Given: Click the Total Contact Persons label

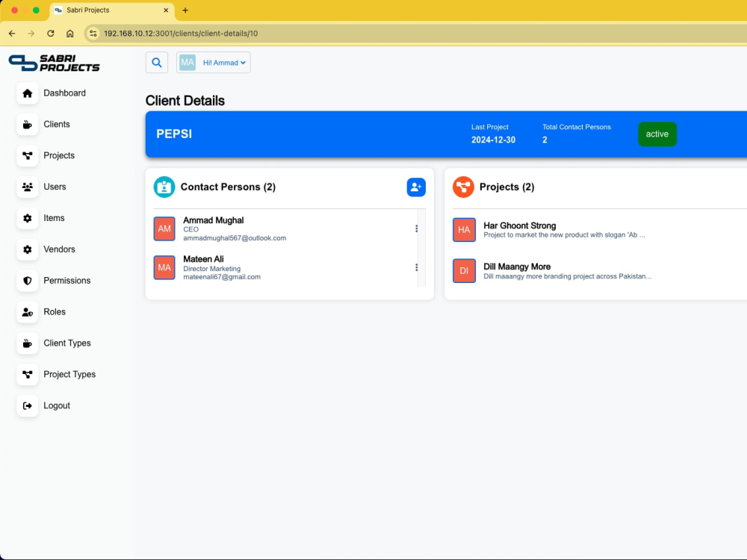Looking at the screenshot, I should coord(577,127).
